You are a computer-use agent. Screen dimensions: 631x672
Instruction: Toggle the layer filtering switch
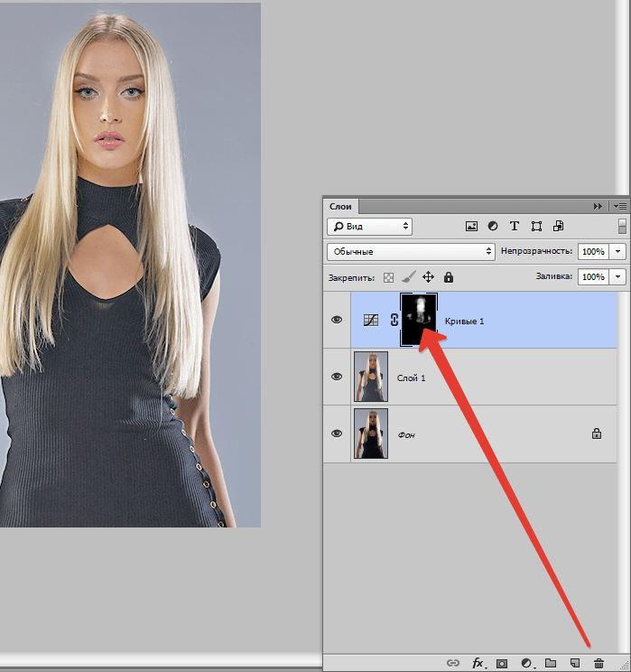623,227
